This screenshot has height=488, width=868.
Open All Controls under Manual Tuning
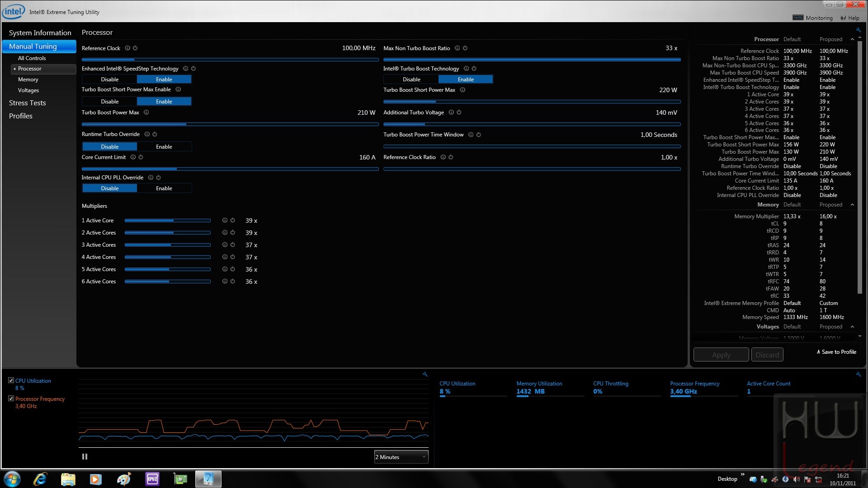32,58
